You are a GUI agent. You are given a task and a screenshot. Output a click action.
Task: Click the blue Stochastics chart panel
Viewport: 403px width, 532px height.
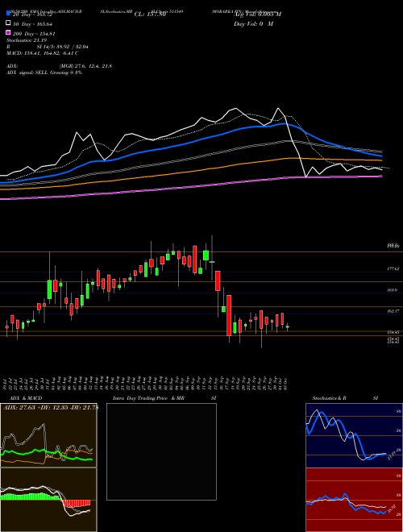(354, 435)
